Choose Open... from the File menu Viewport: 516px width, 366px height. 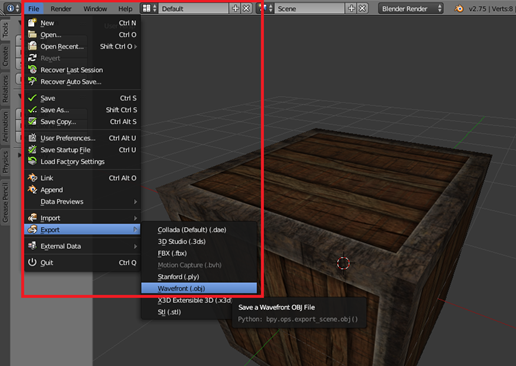[82, 35]
